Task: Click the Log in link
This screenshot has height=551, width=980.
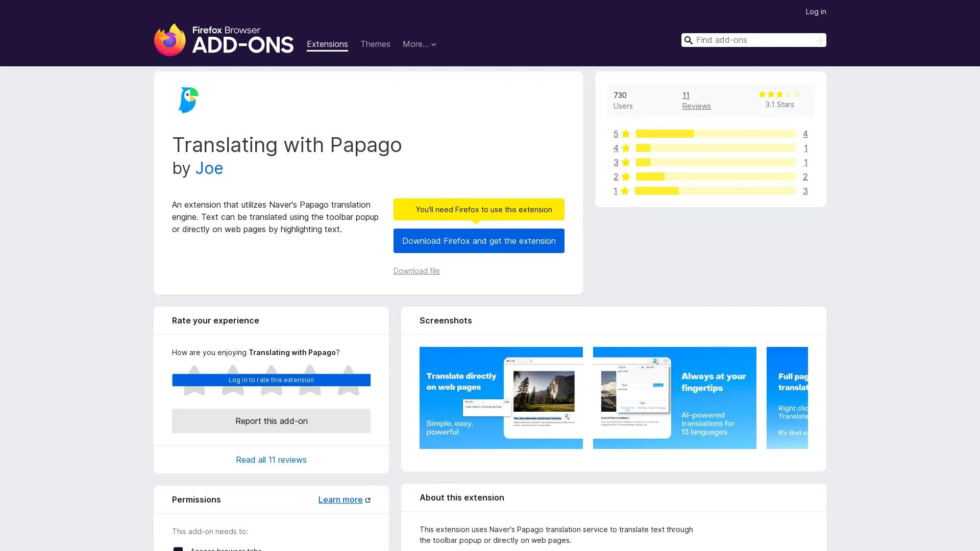Action: click(x=816, y=11)
